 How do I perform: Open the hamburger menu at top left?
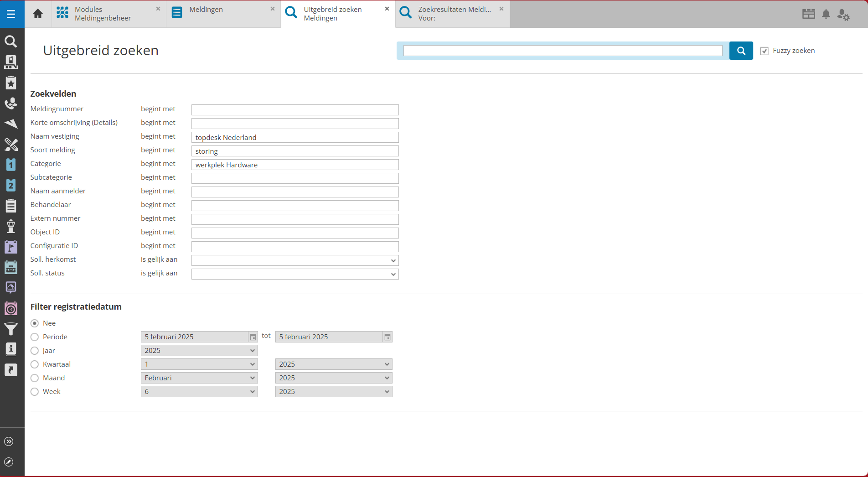[11, 14]
